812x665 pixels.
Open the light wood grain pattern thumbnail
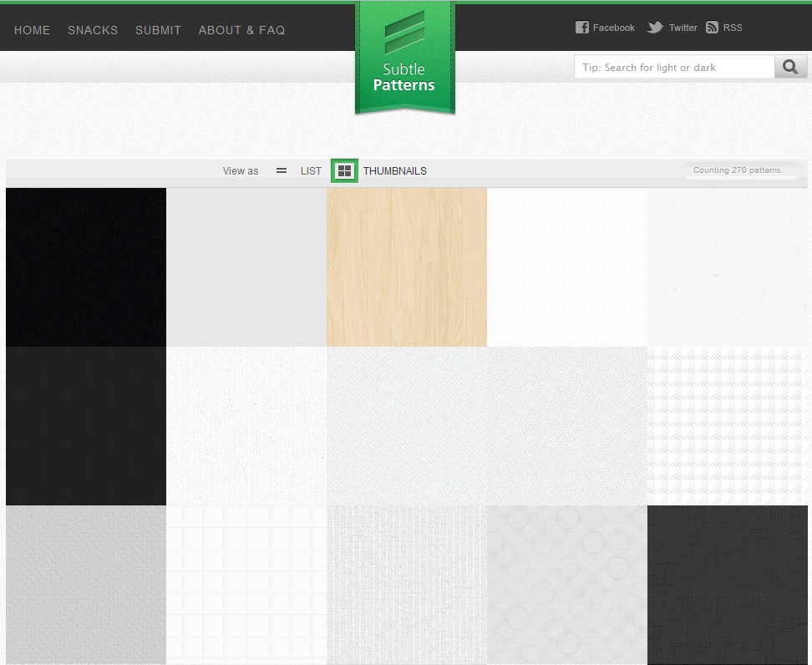(407, 267)
